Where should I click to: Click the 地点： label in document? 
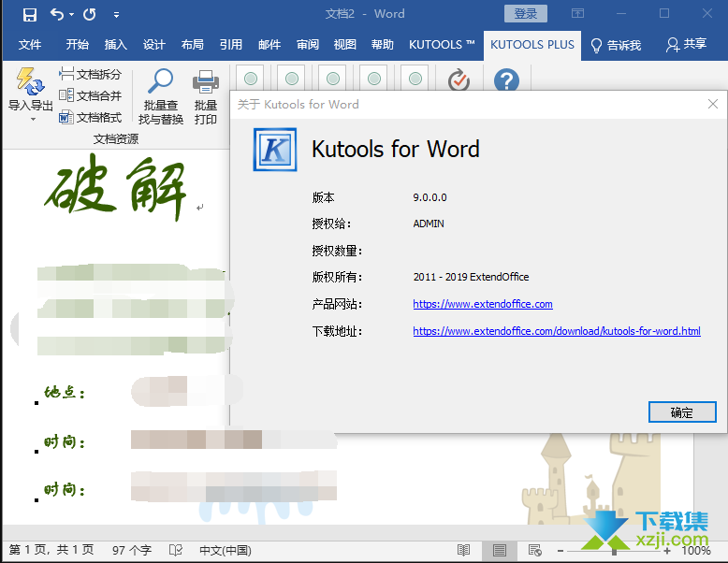click(x=65, y=392)
